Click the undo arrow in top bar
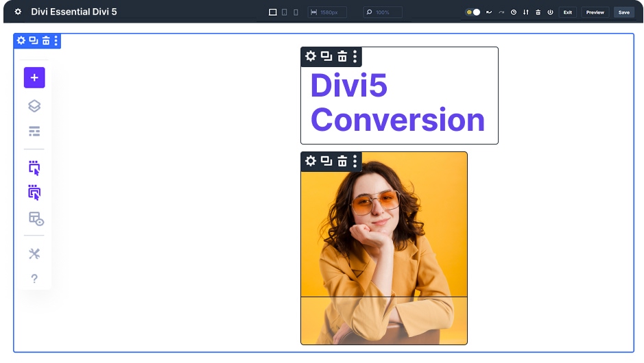The width and height of the screenshot is (644, 363). click(x=489, y=12)
